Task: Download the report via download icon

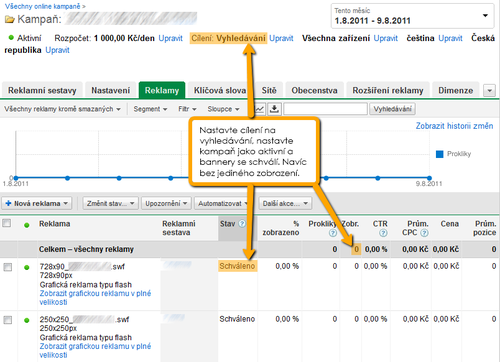Action: click(x=274, y=109)
